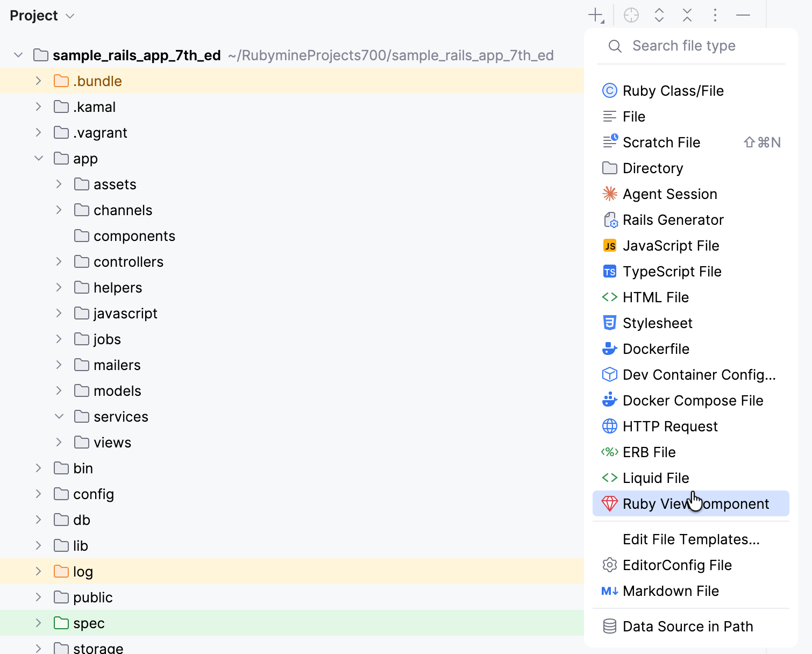Select ERB File menu entry
The height and width of the screenshot is (654, 812).
[691, 452]
